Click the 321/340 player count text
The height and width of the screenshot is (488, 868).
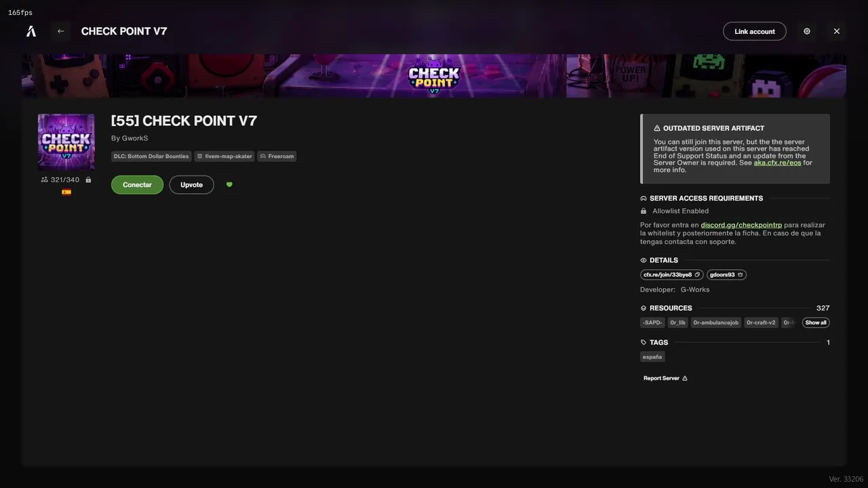(65, 180)
